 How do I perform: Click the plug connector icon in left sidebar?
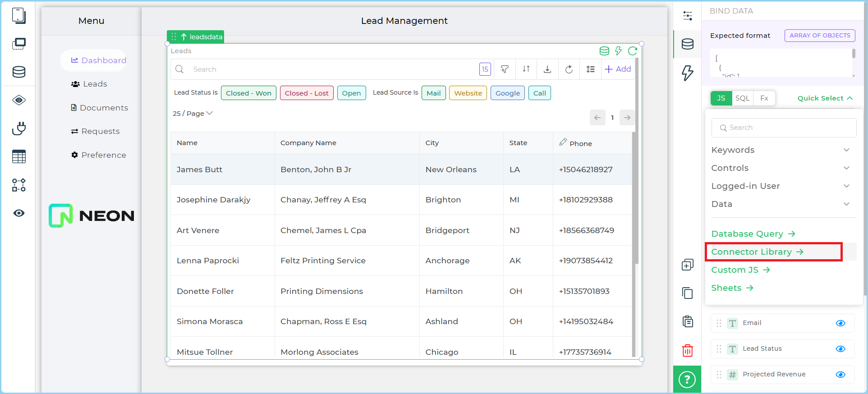click(19, 128)
